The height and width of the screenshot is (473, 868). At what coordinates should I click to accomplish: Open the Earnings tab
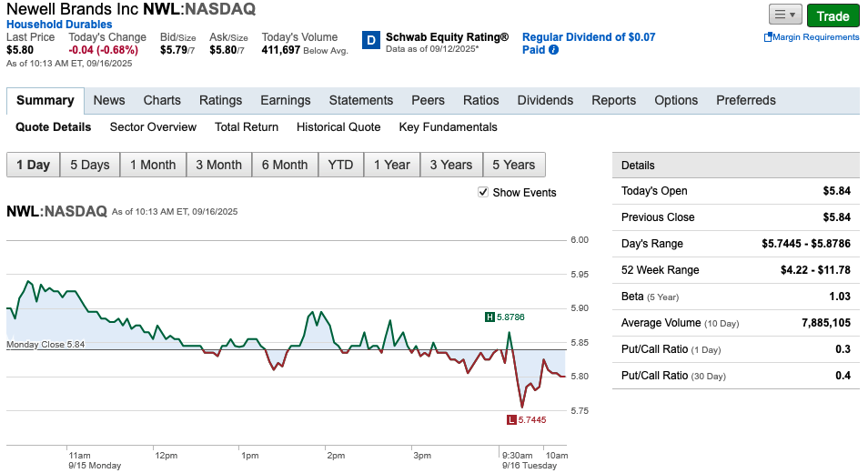(286, 100)
